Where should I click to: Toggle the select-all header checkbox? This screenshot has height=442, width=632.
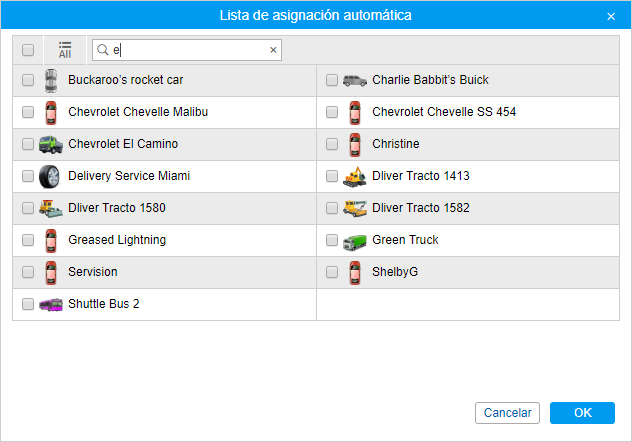(28, 50)
